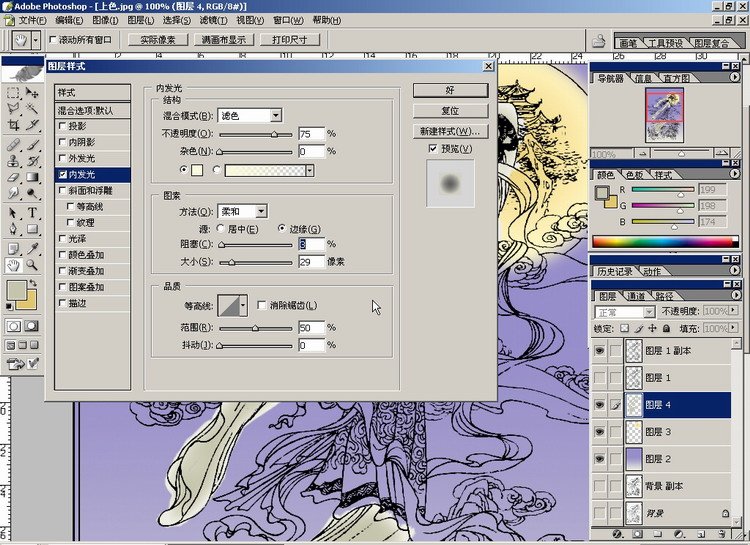The height and width of the screenshot is (545, 750).
Task: Uncheck the 内发光 inner glow checkbox
Action: [x=62, y=174]
